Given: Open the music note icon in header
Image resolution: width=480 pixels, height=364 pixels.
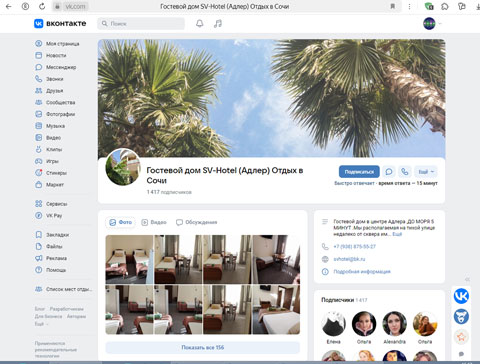Looking at the screenshot, I should tap(218, 23).
